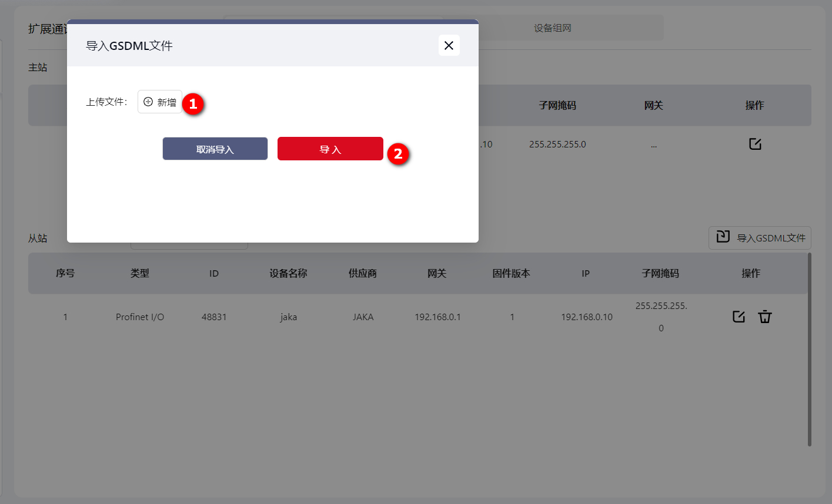
Task: Click the 设备名称 column header
Action: click(288, 273)
